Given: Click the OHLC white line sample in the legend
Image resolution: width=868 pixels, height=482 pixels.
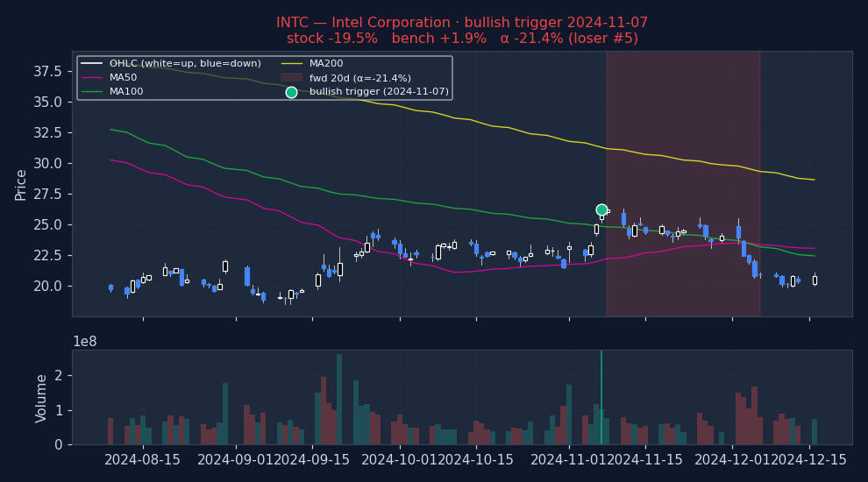Looking at the screenshot, I should pyautogui.click(x=91, y=64).
